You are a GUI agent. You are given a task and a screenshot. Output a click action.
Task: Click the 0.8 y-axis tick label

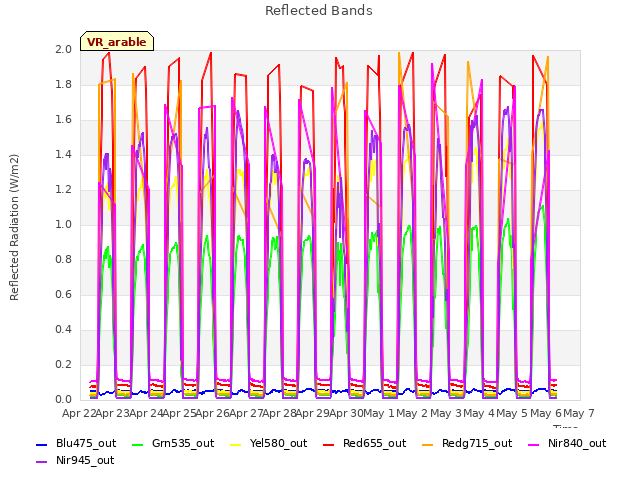pyautogui.click(x=64, y=260)
